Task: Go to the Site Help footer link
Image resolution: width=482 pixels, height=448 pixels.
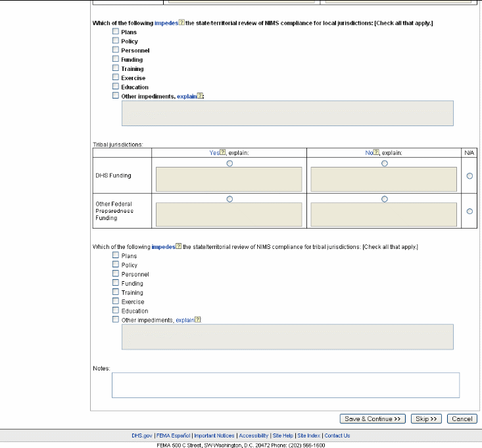Action: click(x=283, y=436)
